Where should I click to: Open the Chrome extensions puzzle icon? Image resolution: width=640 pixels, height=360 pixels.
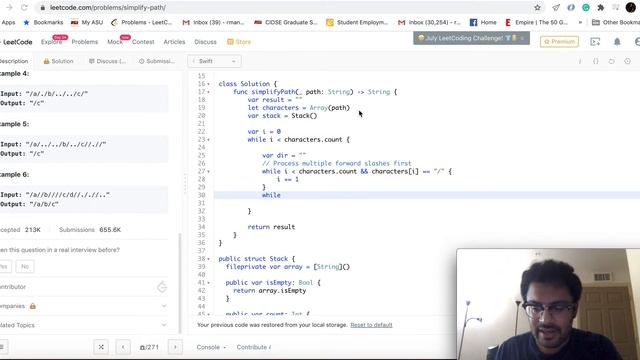pos(600,7)
